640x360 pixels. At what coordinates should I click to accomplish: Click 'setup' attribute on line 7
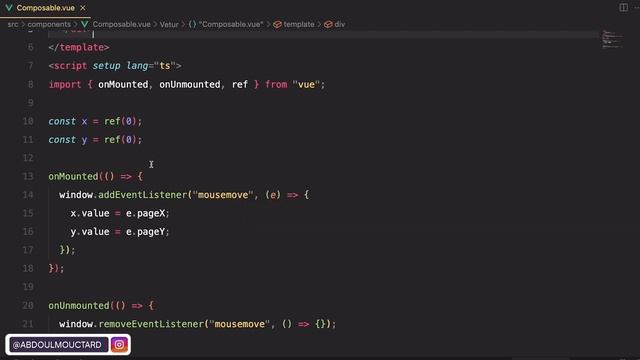coord(106,66)
